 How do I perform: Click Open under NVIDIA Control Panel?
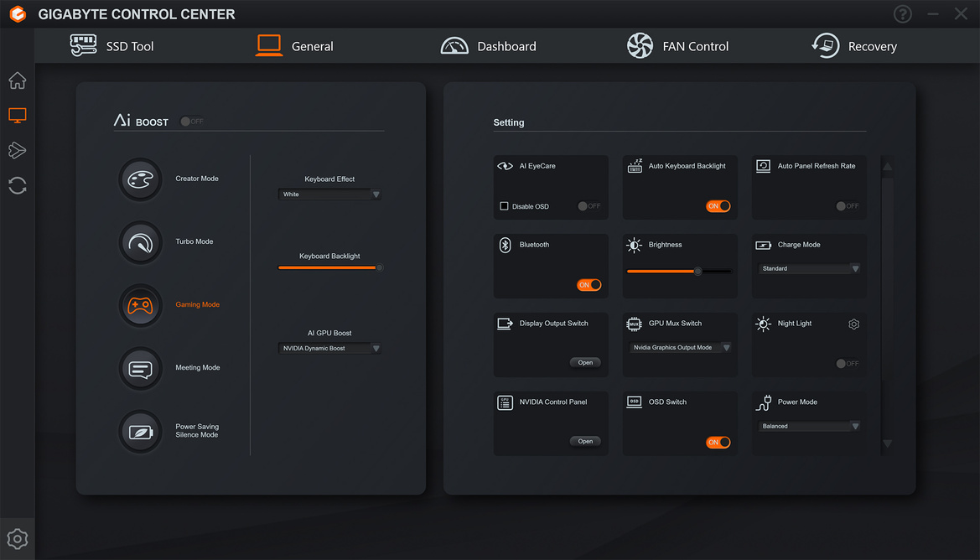[x=585, y=441]
